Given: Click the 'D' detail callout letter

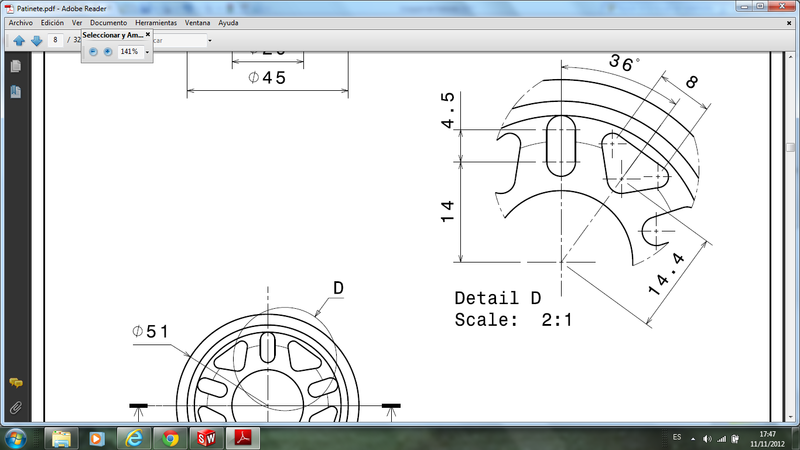Looking at the screenshot, I should [338, 288].
